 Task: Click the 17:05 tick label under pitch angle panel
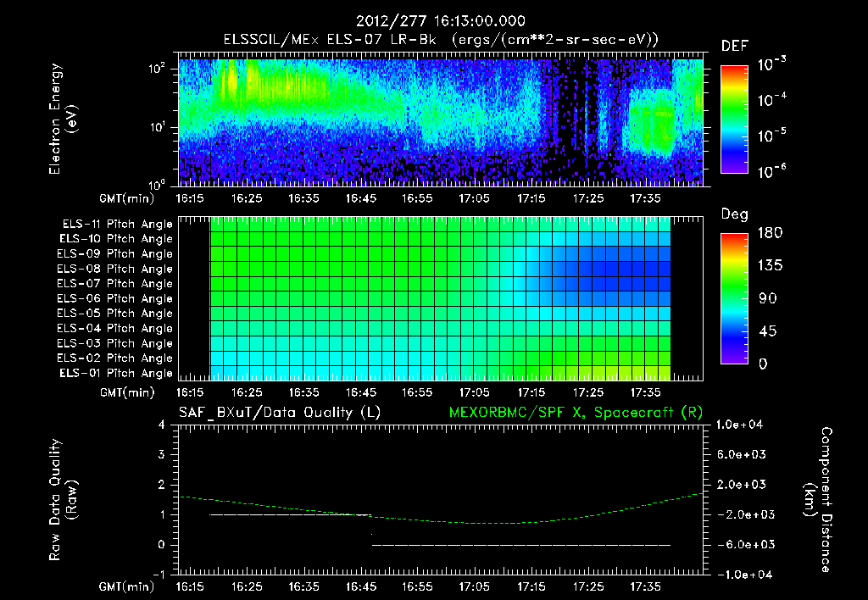tap(475, 393)
